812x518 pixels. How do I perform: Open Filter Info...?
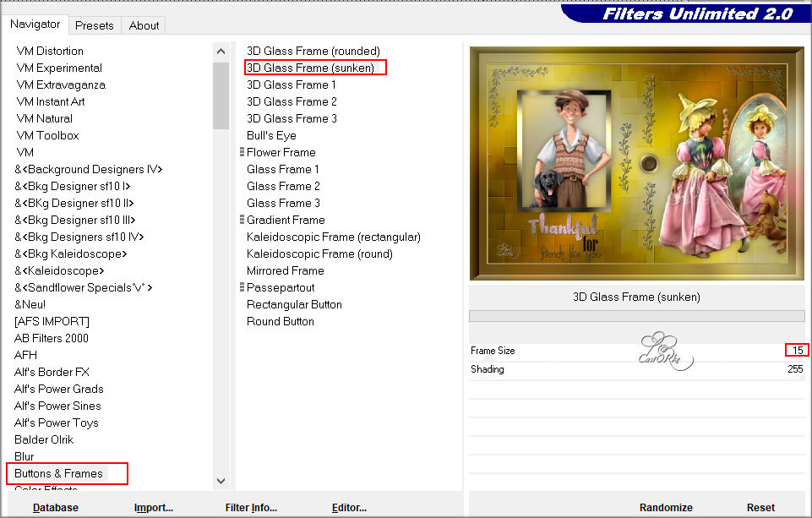click(251, 508)
